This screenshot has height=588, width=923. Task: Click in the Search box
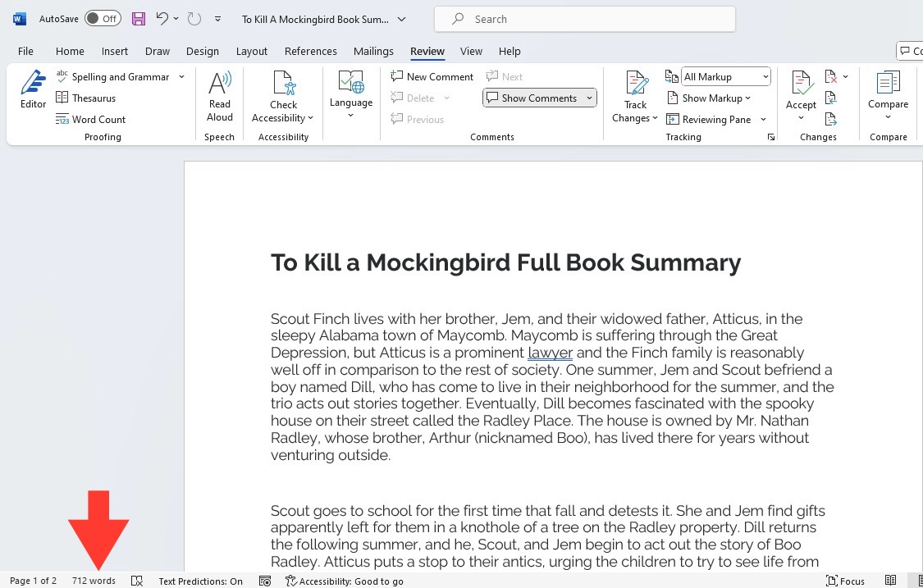click(x=584, y=19)
